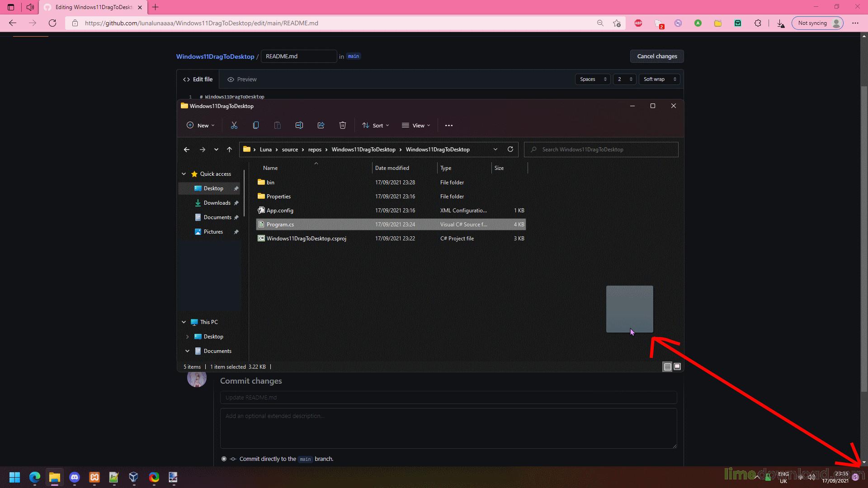Click the Delete trash icon in Explorer
Screen dimensions: 868x488
pos(343,126)
